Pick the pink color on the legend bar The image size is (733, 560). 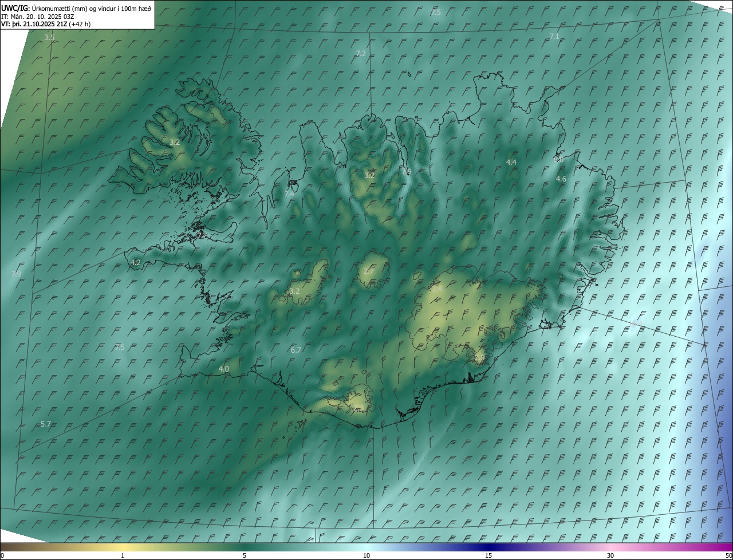pyautogui.click(x=610, y=547)
